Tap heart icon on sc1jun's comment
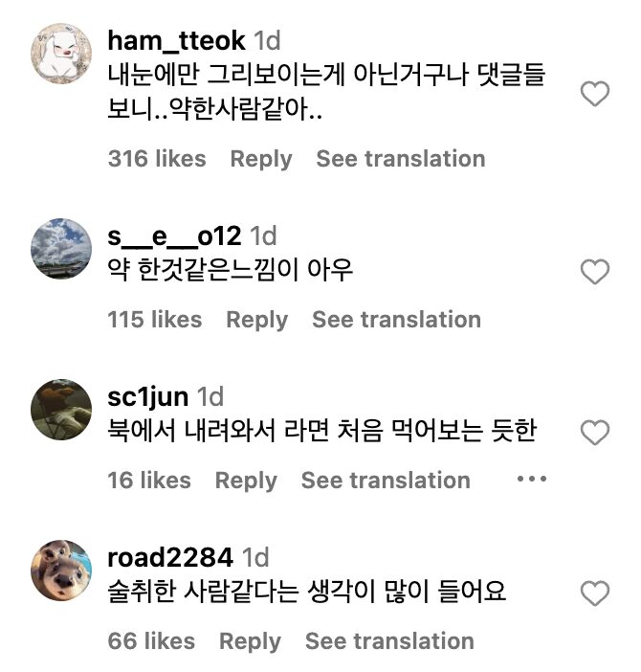 click(x=595, y=434)
